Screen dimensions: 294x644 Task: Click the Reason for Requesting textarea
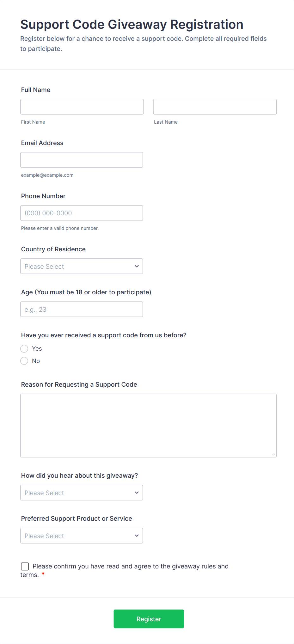click(x=148, y=426)
